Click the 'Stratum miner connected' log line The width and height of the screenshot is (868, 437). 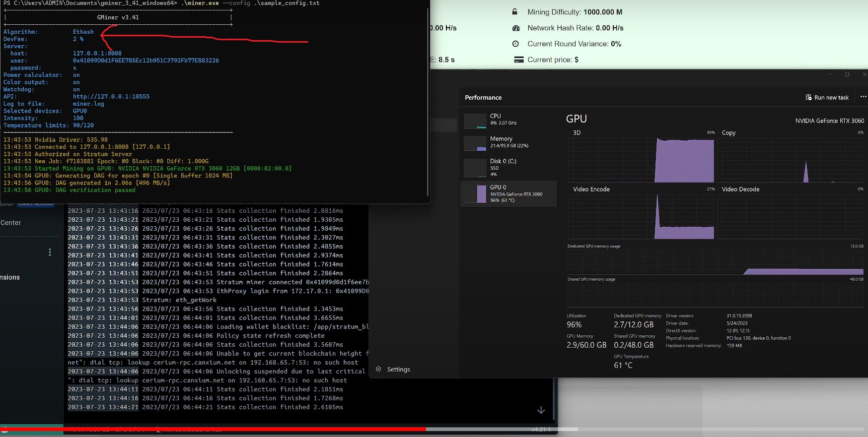tap(218, 282)
